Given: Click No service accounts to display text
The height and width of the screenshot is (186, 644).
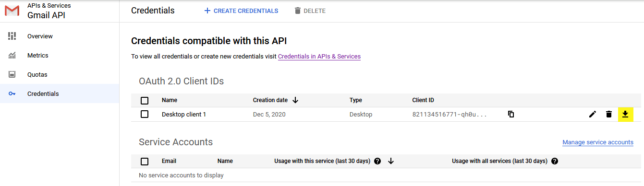Looking at the screenshot, I should point(181,175).
